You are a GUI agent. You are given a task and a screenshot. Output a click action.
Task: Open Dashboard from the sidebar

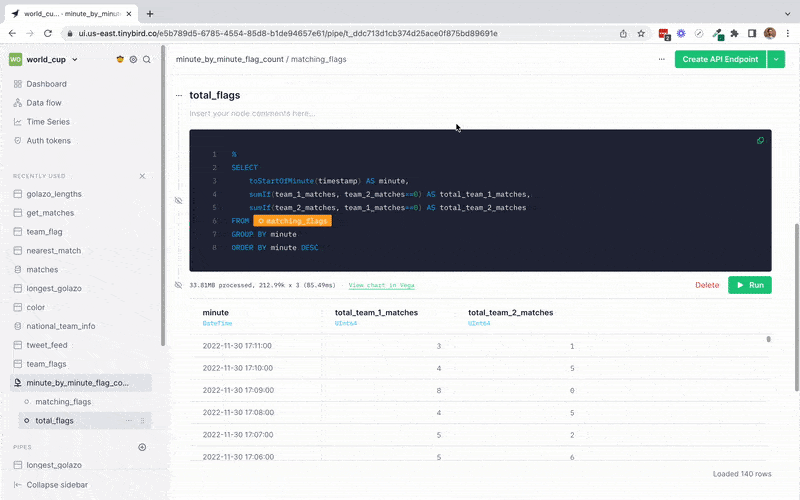coord(46,84)
